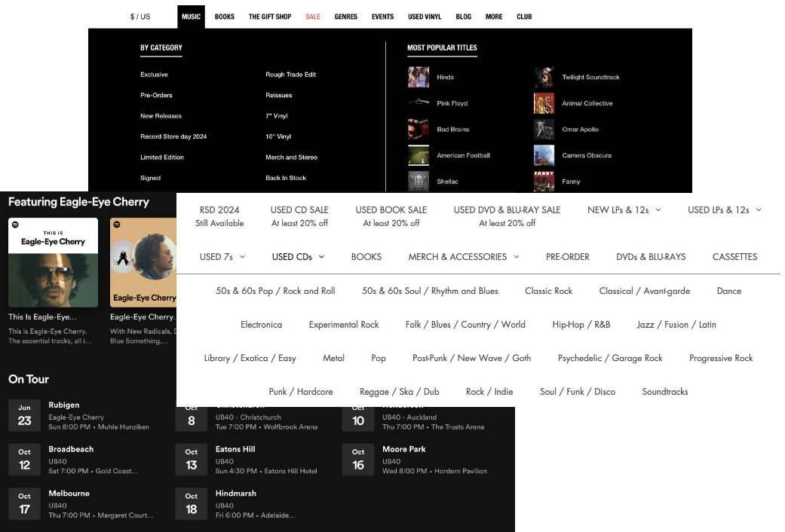Open Animal Collective cover thumbnail
Image resolution: width=785 pixels, height=532 pixels.
(x=544, y=103)
